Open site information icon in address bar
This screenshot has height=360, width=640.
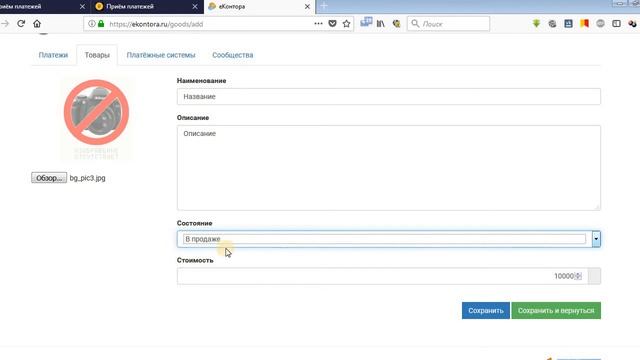click(x=92, y=24)
